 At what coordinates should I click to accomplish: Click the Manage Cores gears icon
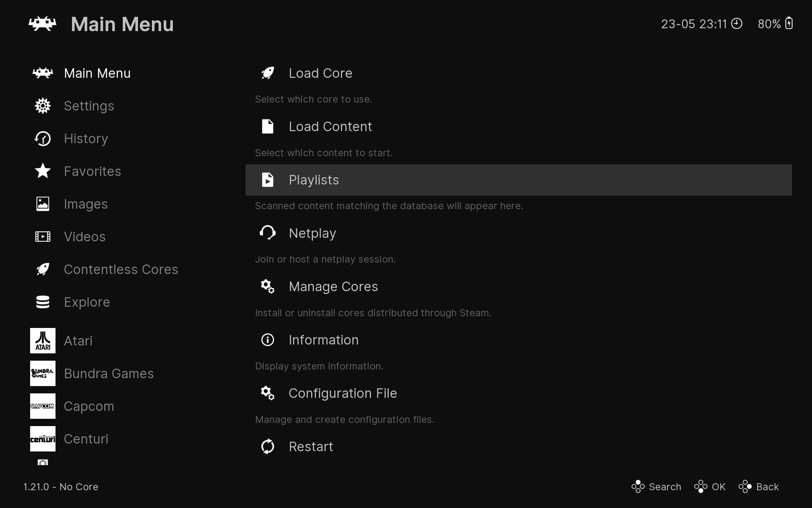(x=267, y=286)
